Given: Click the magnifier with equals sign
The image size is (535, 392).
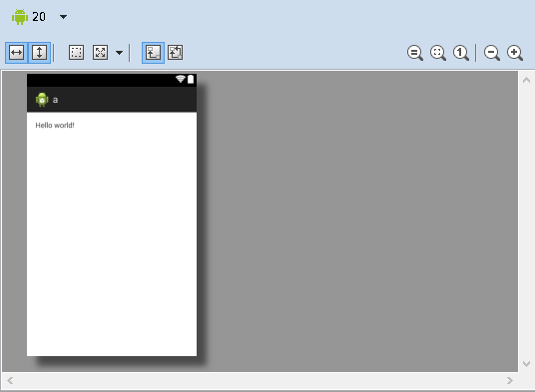Looking at the screenshot, I should pyautogui.click(x=415, y=53).
